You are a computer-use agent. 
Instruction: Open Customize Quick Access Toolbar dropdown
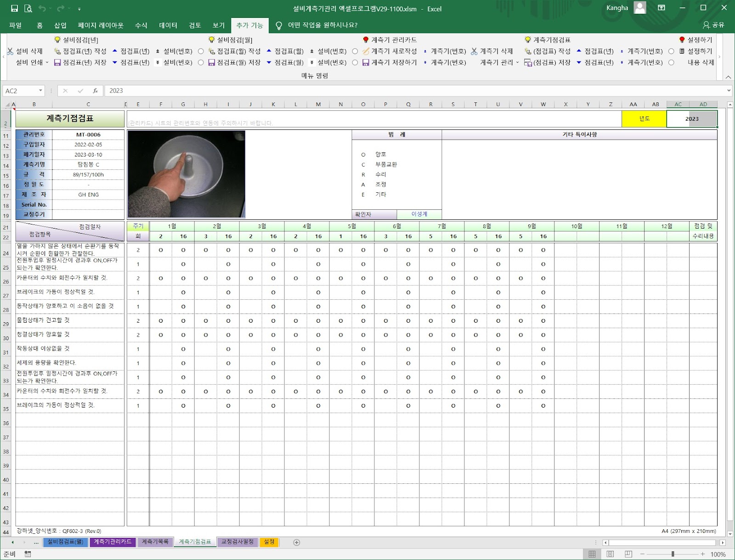79,9
